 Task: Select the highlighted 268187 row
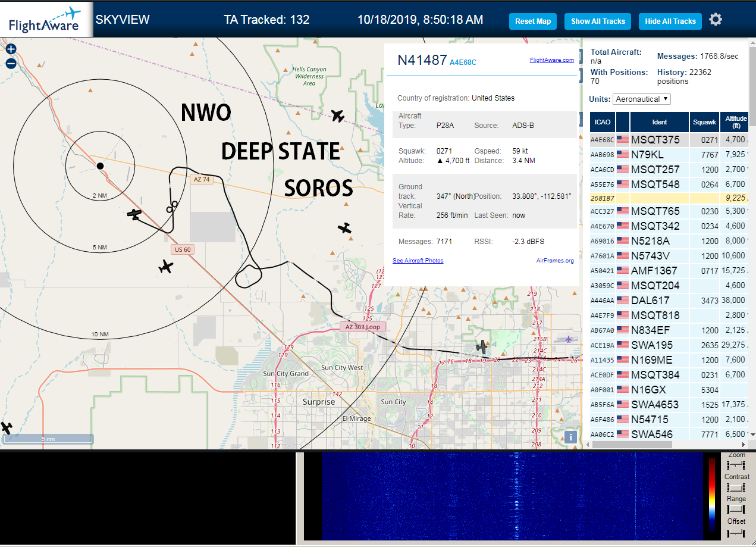(x=669, y=198)
